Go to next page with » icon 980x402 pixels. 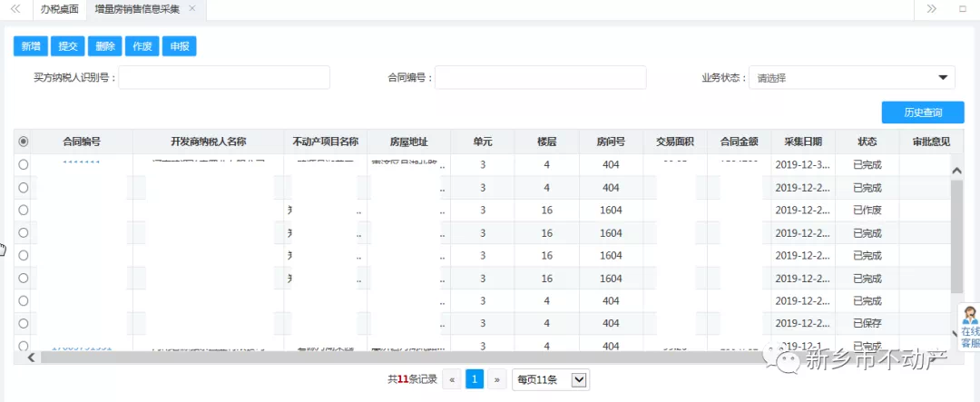pos(496,379)
